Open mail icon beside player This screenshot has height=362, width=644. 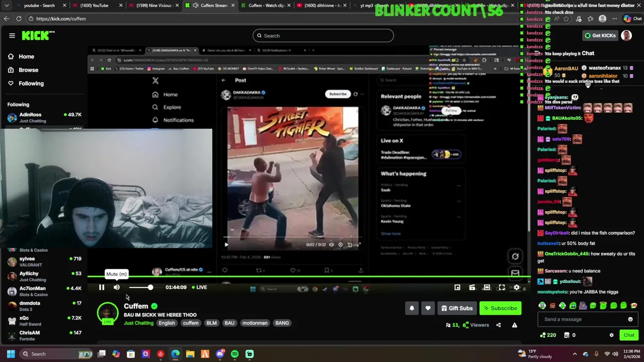pyautogui.click(x=515, y=273)
